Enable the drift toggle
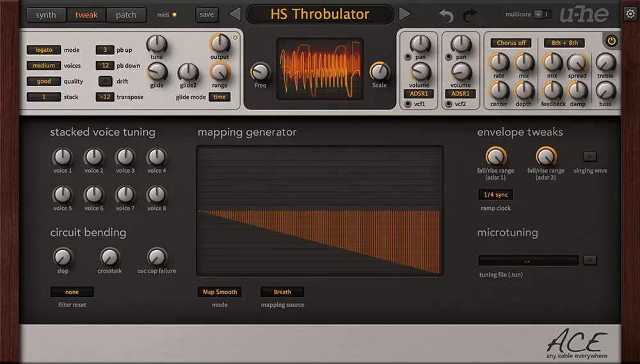640x364 pixels. click(x=106, y=81)
